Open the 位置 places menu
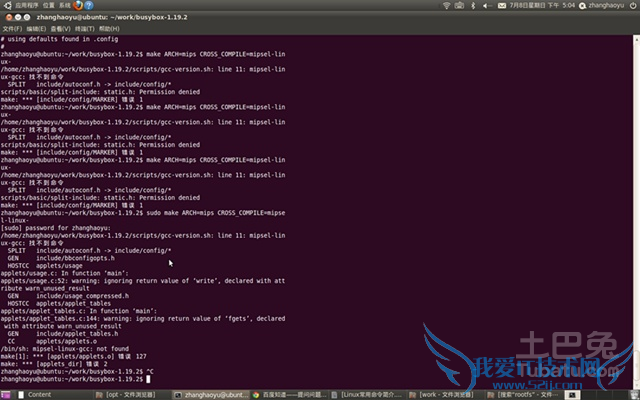The image size is (640, 400). (49, 5)
